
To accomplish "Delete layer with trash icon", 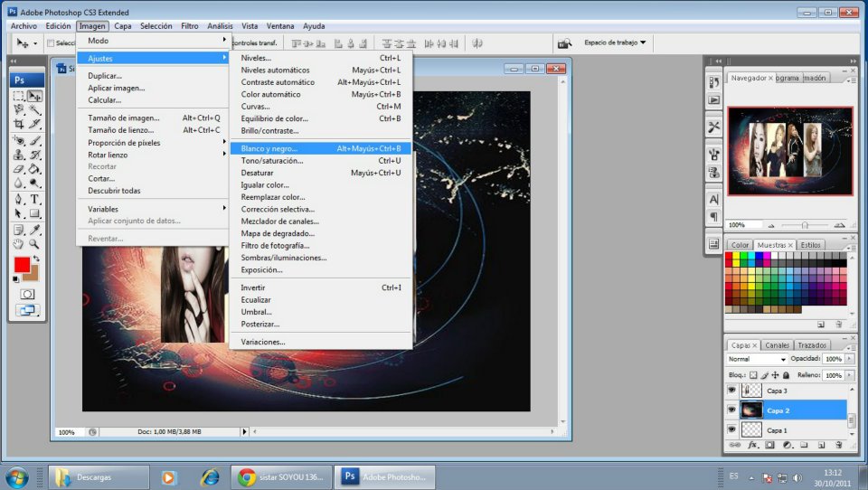I will 839,445.
